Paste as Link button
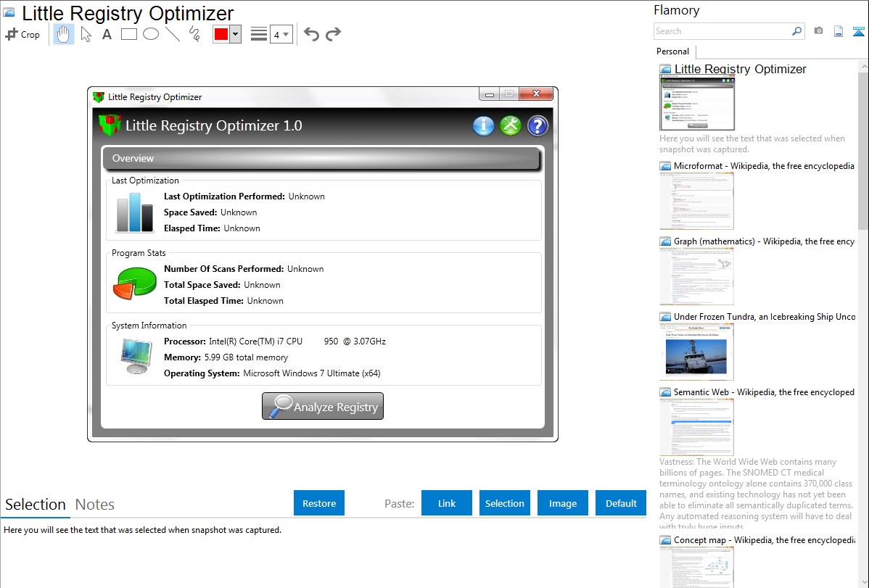 click(447, 503)
